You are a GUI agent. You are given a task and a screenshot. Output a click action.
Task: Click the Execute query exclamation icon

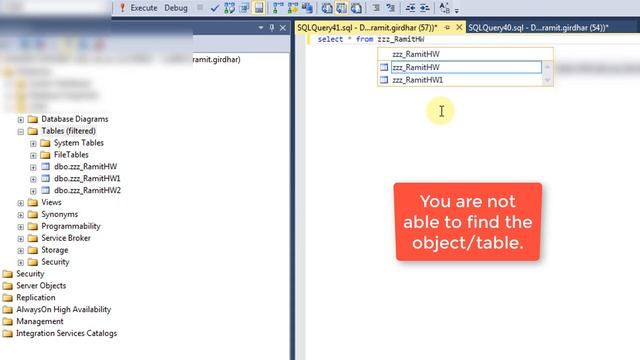click(x=122, y=7)
